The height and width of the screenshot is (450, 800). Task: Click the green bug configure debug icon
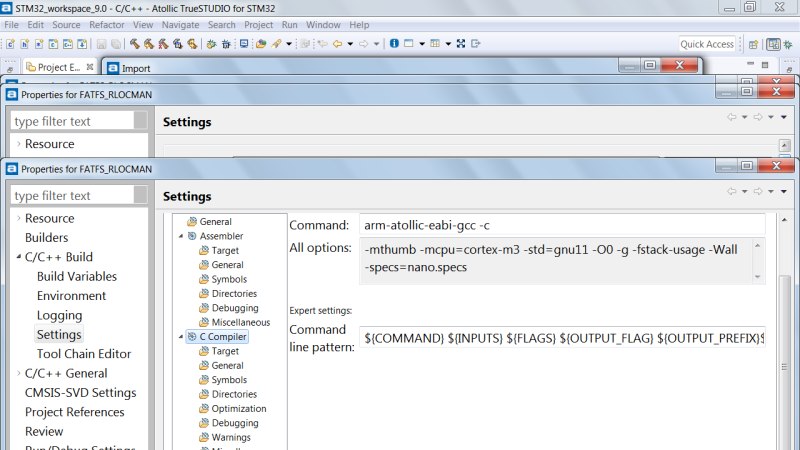[x=211, y=44]
